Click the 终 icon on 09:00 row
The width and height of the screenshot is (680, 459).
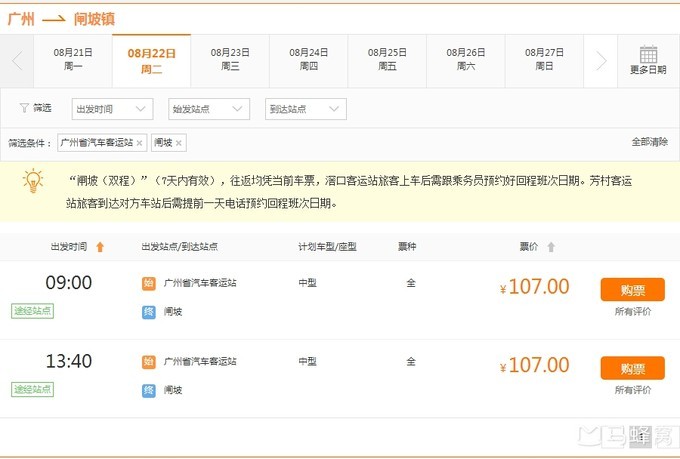pyautogui.click(x=149, y=312)
